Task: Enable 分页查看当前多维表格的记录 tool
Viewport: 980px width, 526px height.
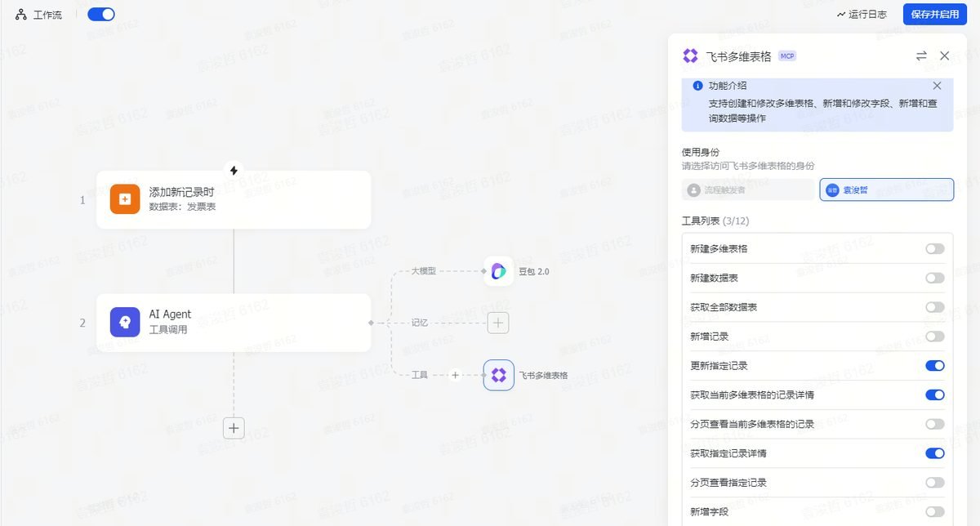Action: pos(935,424)
